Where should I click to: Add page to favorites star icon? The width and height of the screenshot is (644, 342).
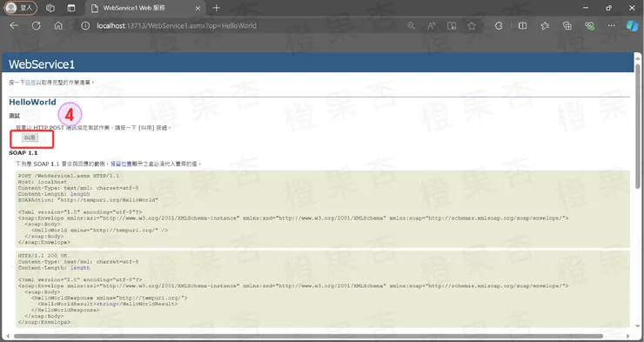[x=472, y=26]
